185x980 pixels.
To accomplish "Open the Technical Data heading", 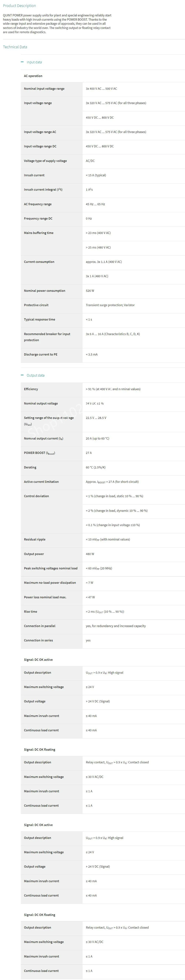I will [x=15, y=47].
